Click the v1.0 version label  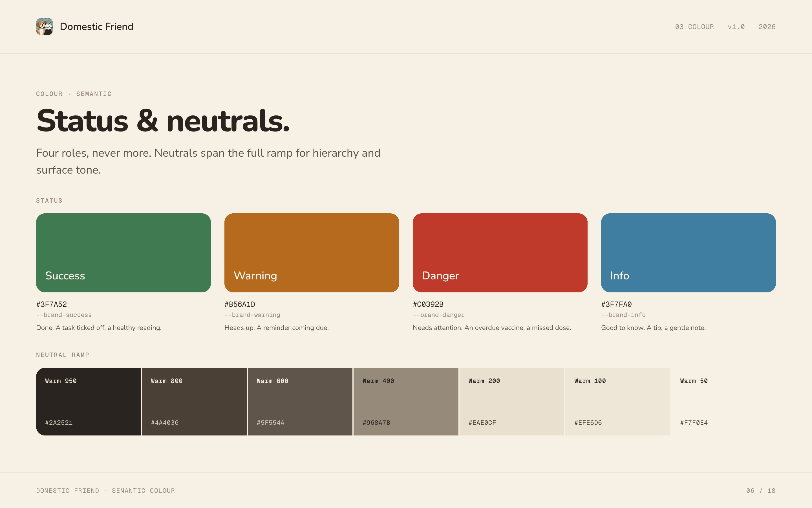tap(736, 27)
